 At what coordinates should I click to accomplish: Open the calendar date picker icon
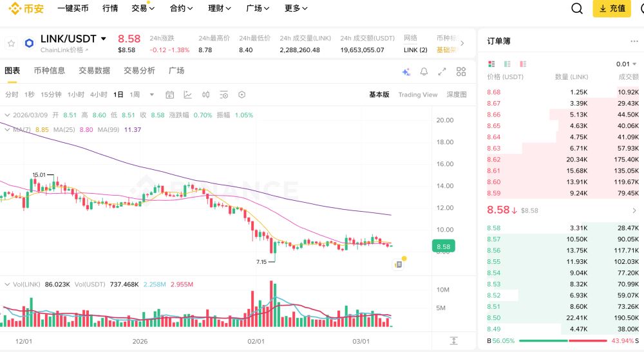pyautogui.click(x=169, y=95)
